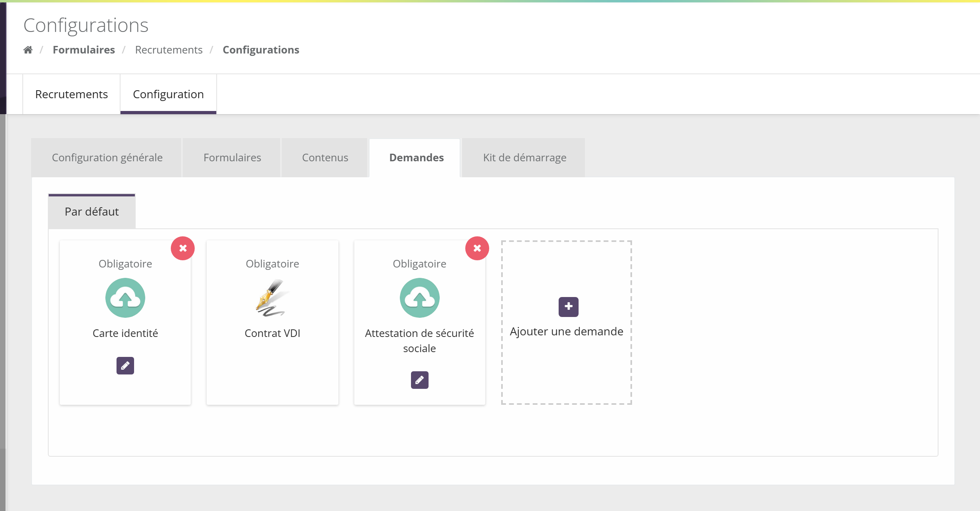Remove the Attestation de sécurité sociale demand

point(477,248)
